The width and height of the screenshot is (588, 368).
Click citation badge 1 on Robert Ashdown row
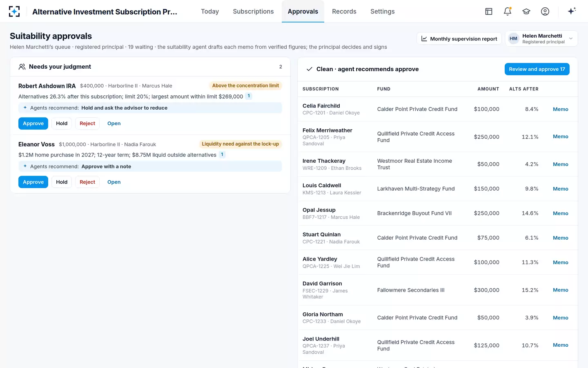click(x=249, y=96)
